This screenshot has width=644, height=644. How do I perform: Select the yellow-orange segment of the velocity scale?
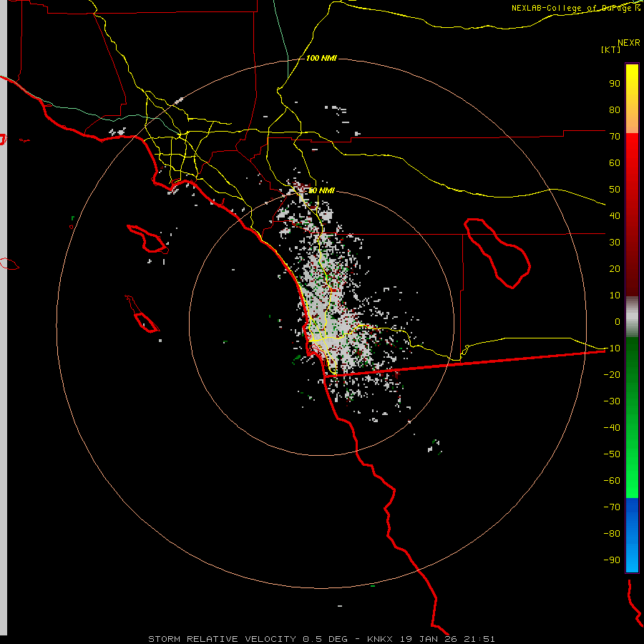(632, 99)
